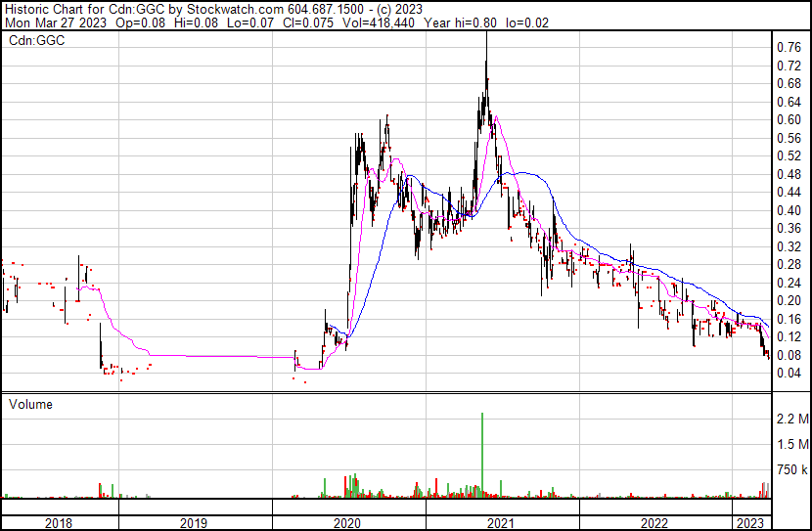Click the 2019 year label on the time axis
Image resolution: width=812 pixels, height=531 pixels.
coord(193,523)
